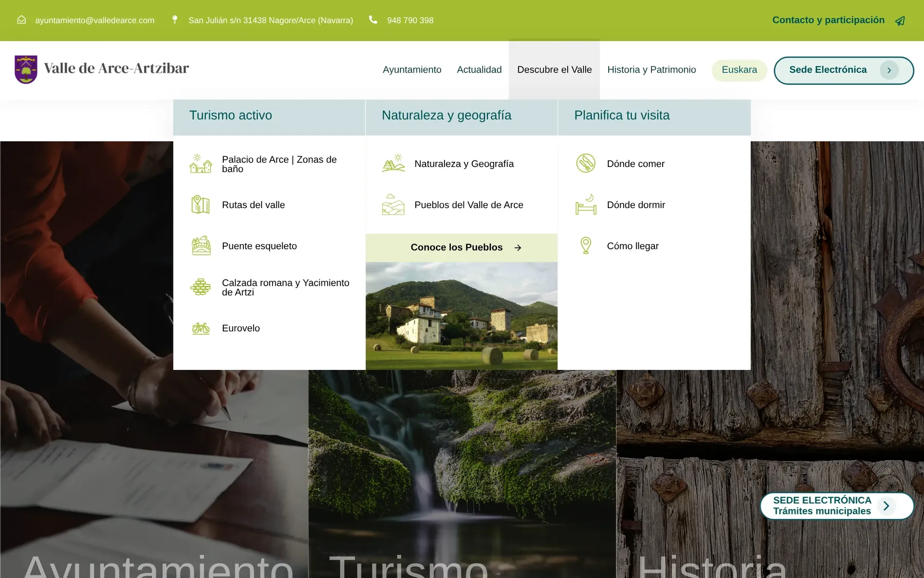The height and width of the screenshot is (578, 924).
Task: Click the Eurovelo bicycle icon
Action: (x=201, y=328)
